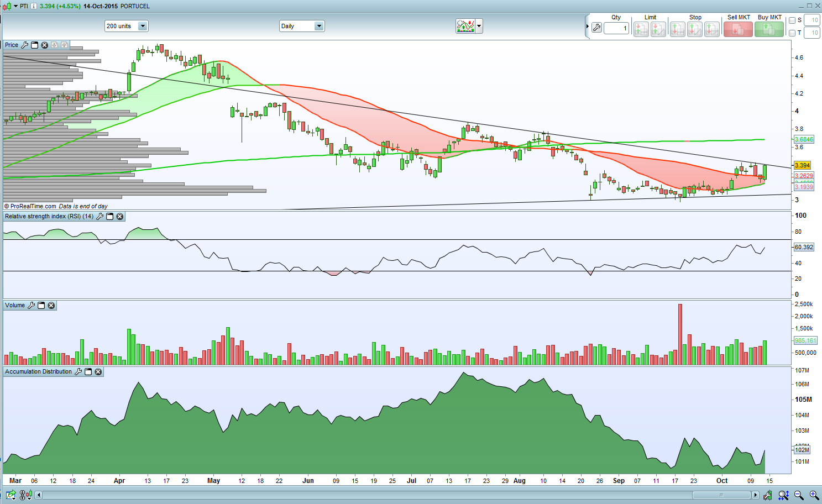Click the third Stop order icon
The image size is (822, 504).
click(x=712, y=29)
